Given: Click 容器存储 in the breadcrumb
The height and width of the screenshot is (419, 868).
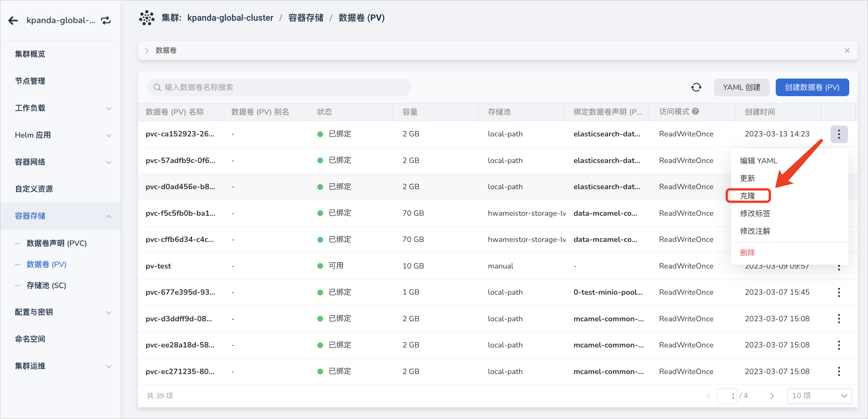Looking at the screenshot, I should pos(306,18).
